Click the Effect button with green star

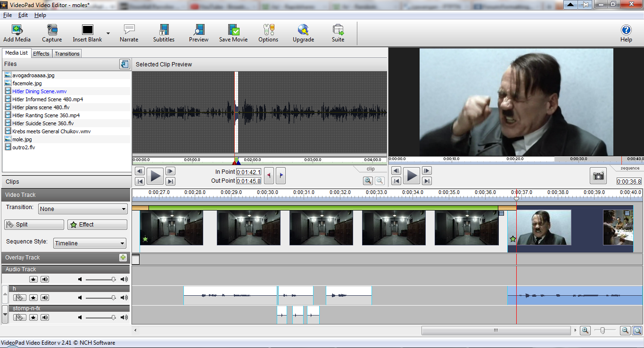(x=97, y=225)
